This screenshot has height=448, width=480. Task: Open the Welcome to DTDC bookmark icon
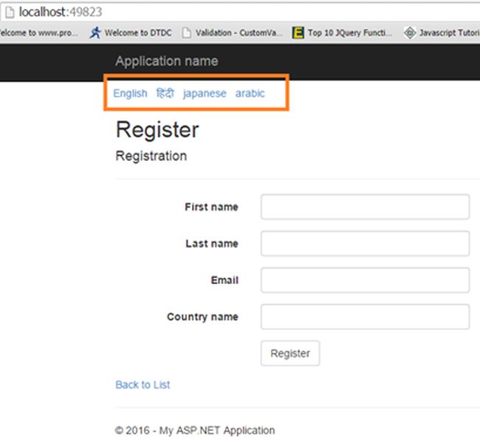[95, 32]
